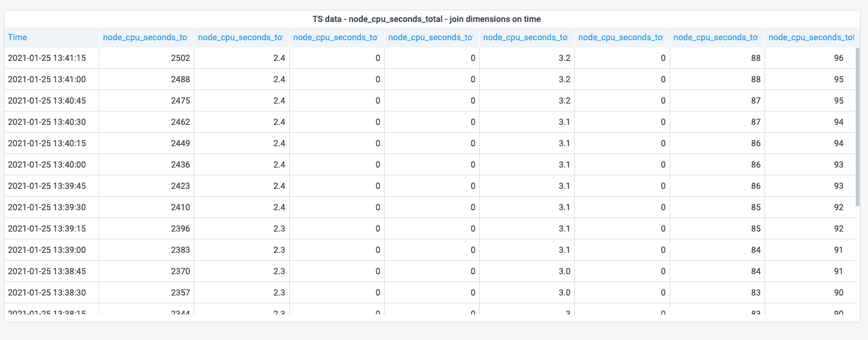
Task: Sort the table by the Time column header
Action: 18,37
